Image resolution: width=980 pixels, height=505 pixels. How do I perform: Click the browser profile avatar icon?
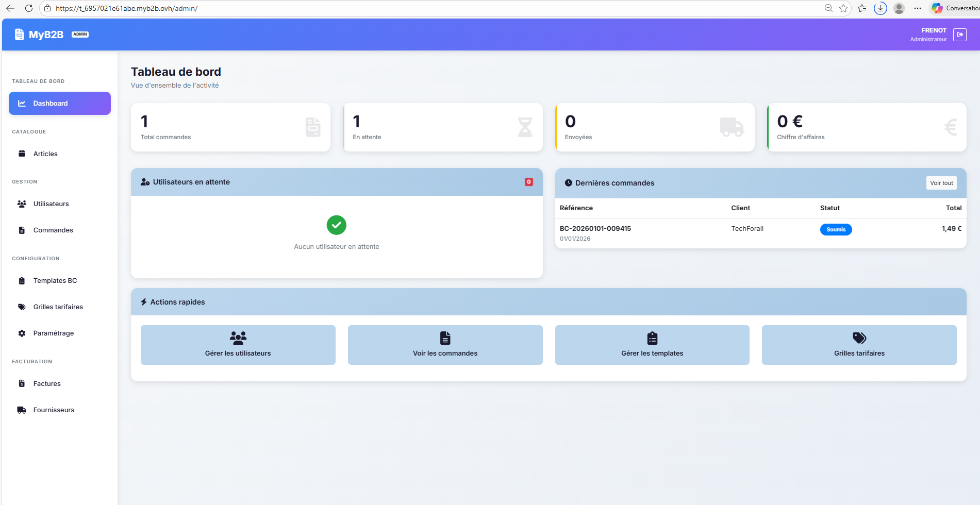pyautogui.click(x=899, y=8)
